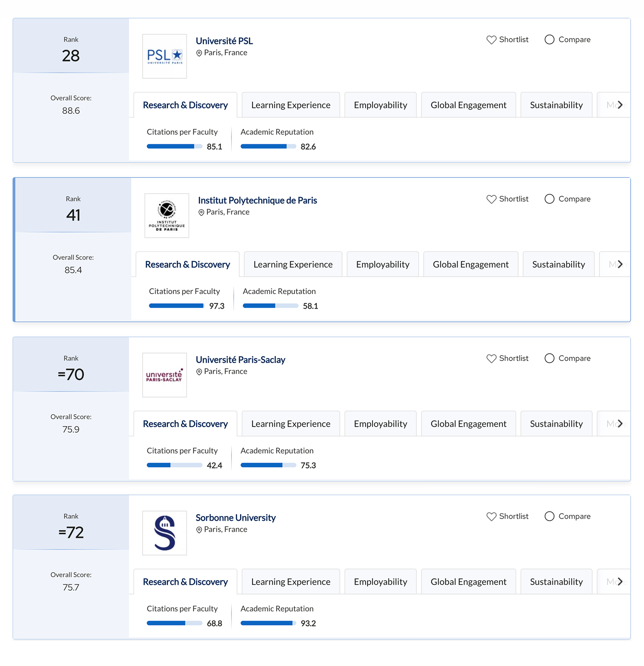Screen dimensions: 644x666
Task: Click Institut Polytechnique de Paris logo
Action: click(166, 215)
